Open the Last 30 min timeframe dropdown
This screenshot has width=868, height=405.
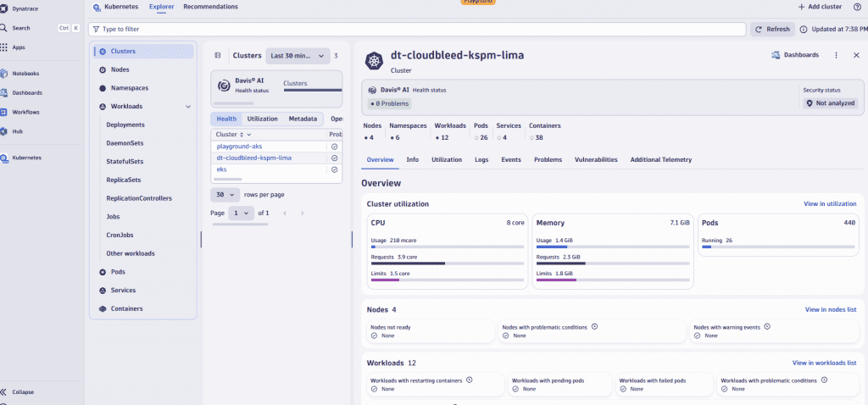point(298,56)
